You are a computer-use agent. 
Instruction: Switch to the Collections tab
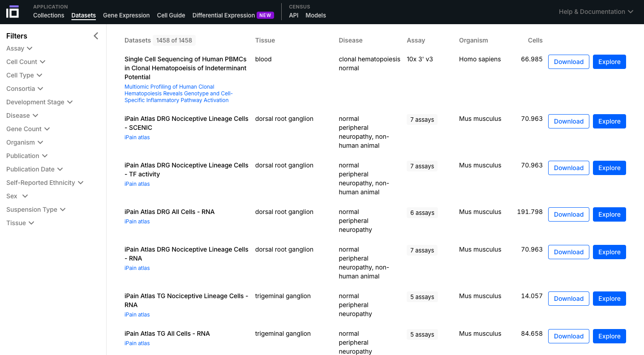(48, 15)
